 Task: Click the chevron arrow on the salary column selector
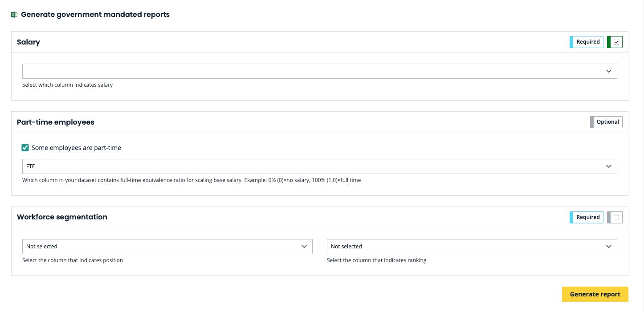[609, 71]
